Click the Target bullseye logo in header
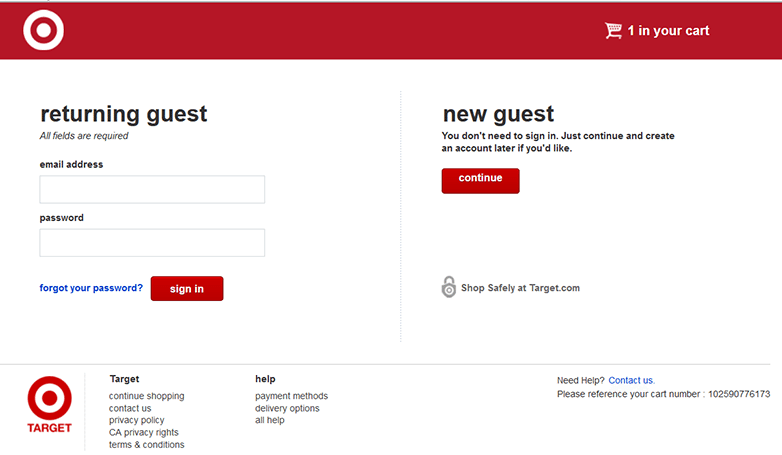 pyautogui.click(x=43, y=30)
